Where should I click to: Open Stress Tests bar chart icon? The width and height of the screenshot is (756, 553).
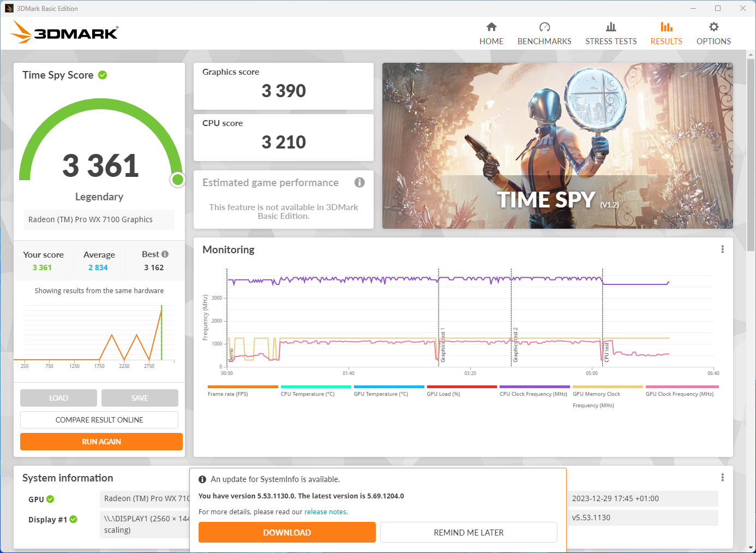coord(611,27)
